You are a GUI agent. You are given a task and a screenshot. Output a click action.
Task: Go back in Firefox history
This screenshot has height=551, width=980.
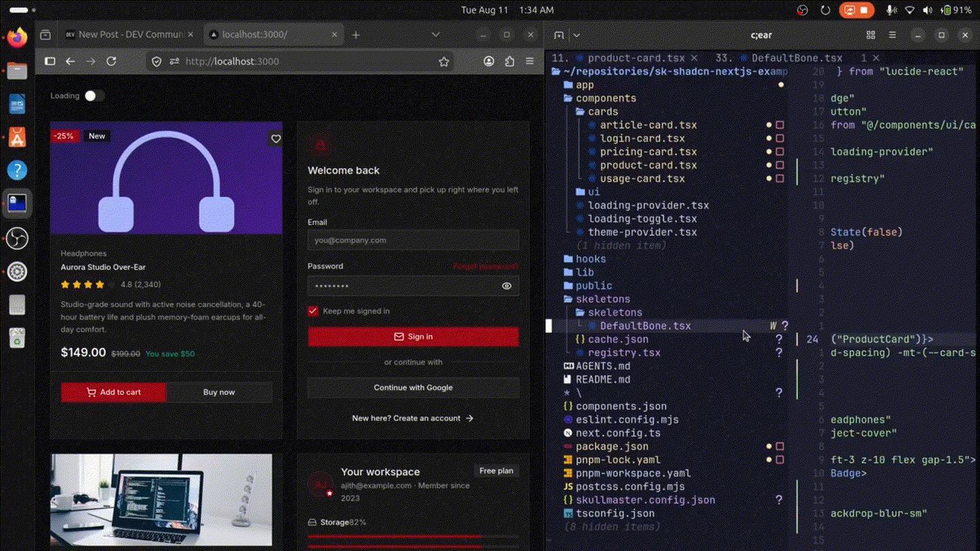[x=70, y=61]
